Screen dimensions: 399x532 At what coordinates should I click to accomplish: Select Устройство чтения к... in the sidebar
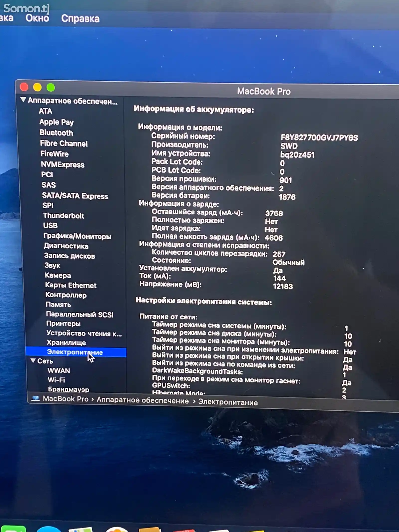pyautogui.click(x=84, y=333)
